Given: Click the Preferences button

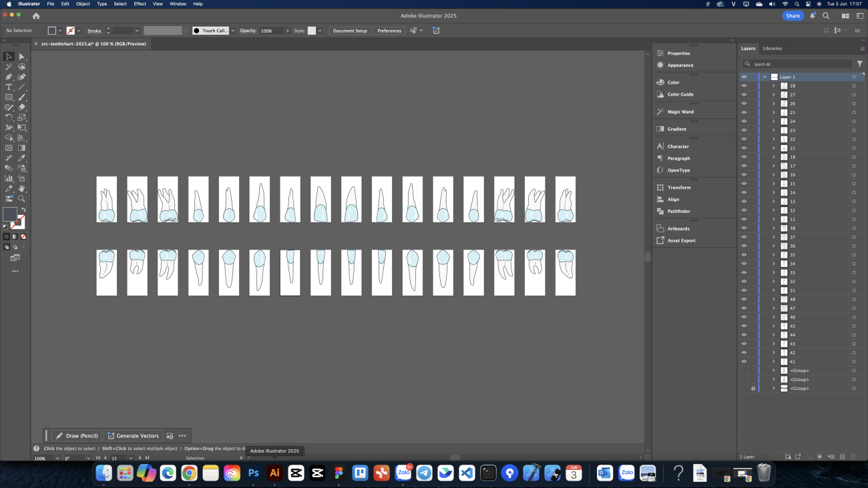Looking at the screenshot, I should point(389,31).
